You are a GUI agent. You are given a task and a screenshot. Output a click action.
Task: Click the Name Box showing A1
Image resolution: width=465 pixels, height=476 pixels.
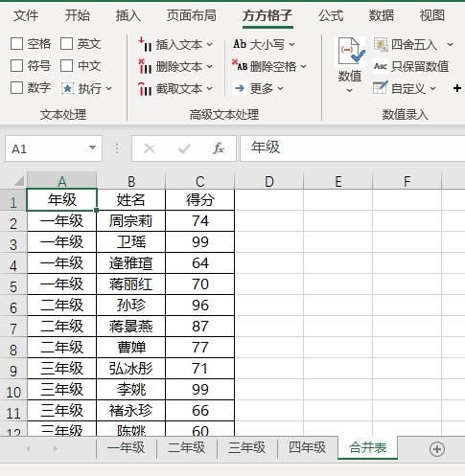coord(54,148)
